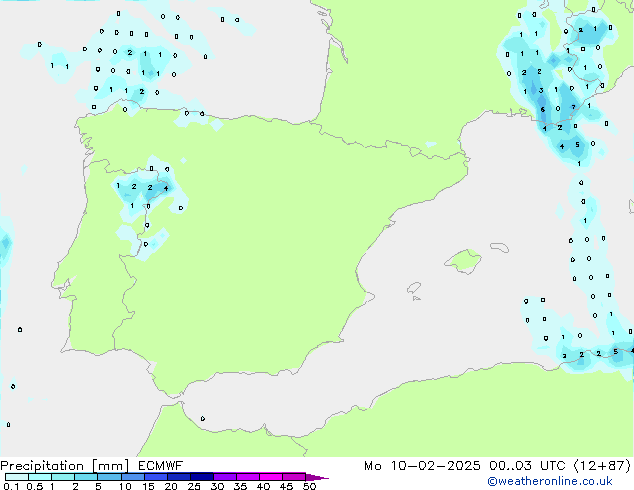This screenshot has height=490, width=634.
Task: Select the 45–50 mm legend swatch
Action: (294, 477)
